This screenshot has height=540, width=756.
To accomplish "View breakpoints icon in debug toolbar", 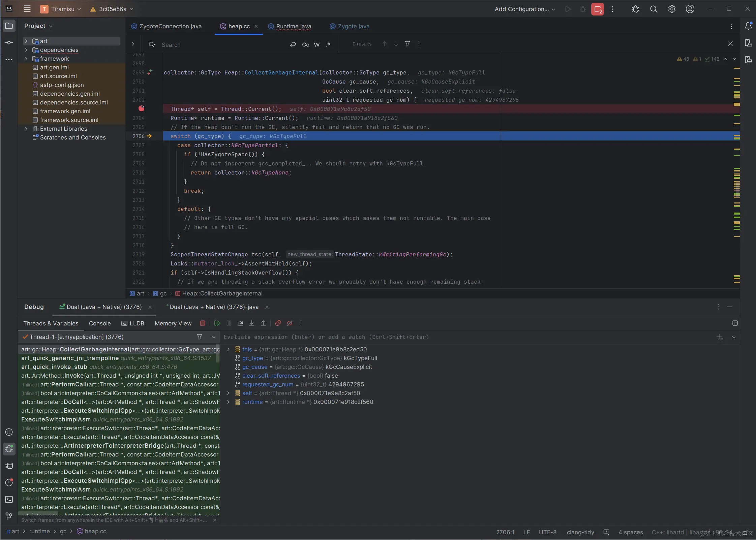I will pos(278,323).
